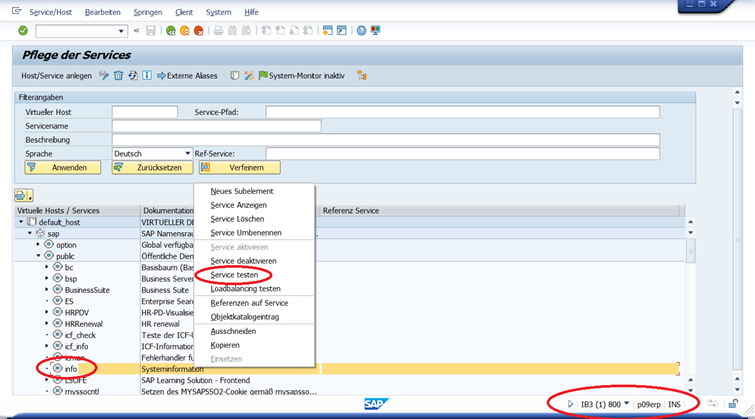
Task: Click the trash can delete icon
Action: 118,76
